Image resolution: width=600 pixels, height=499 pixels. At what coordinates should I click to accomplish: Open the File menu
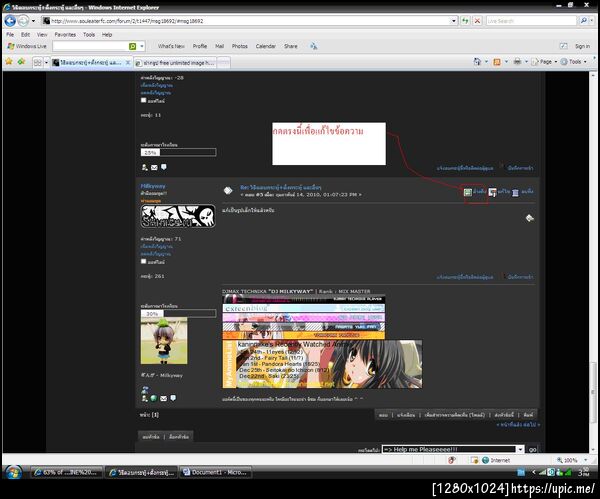10,34
